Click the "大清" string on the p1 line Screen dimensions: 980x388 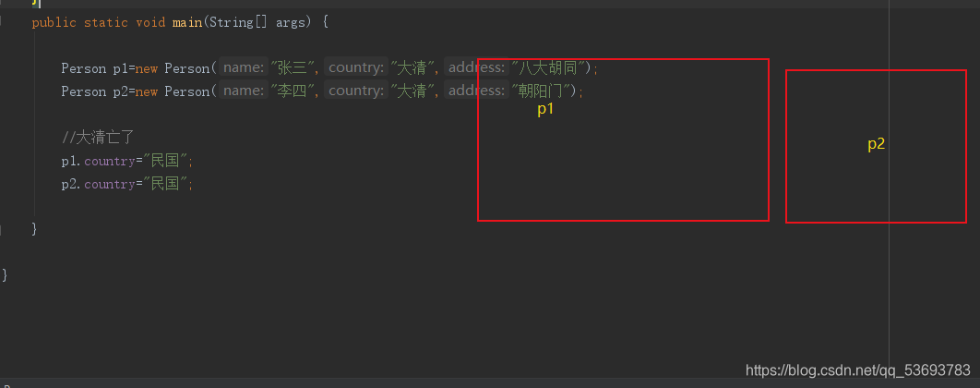pyautogui.click(x=413, y=67)
